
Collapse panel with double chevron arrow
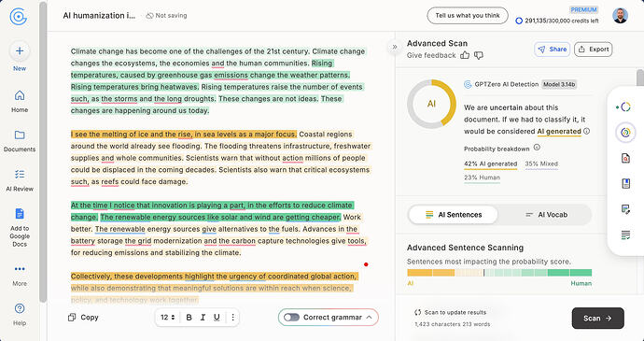[x=394, y=47]
